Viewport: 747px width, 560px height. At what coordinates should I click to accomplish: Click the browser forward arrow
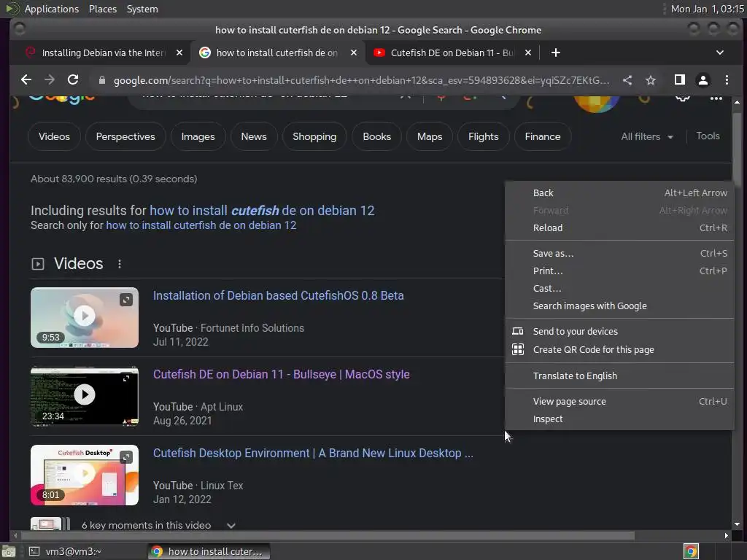pyautogui.click(x=50, y=80)
